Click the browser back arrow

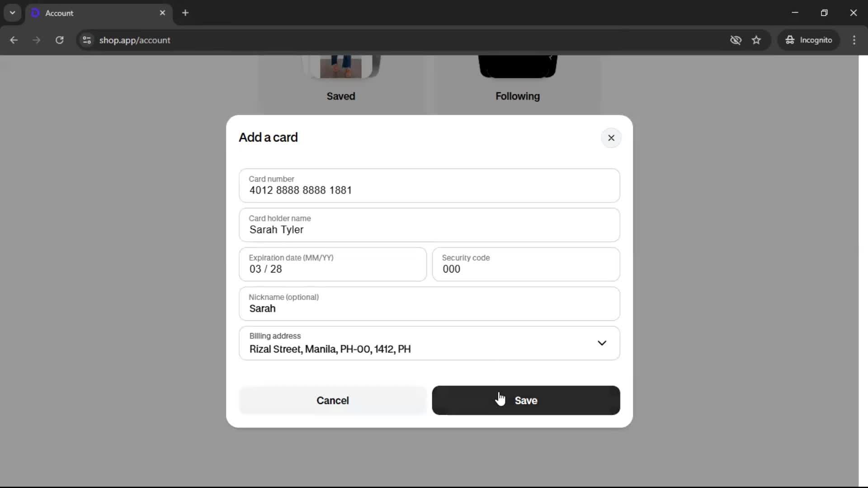(x=14, y=40)
